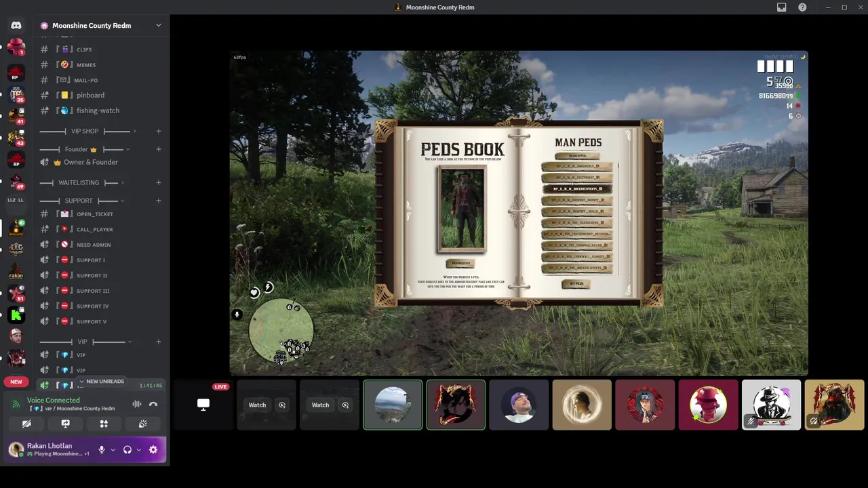Deafen headphones in user panel

[127, 449]
